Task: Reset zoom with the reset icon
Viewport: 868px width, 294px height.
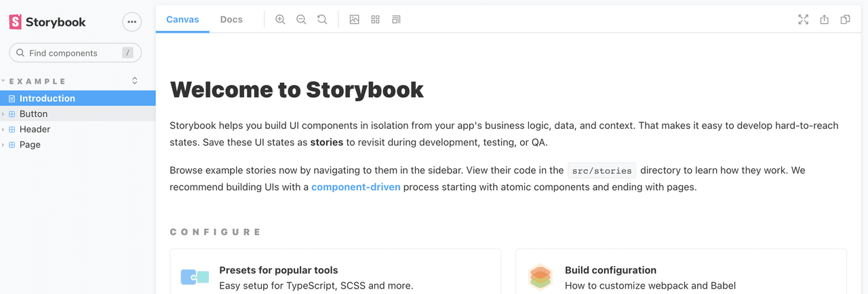Action: point(322,20)
